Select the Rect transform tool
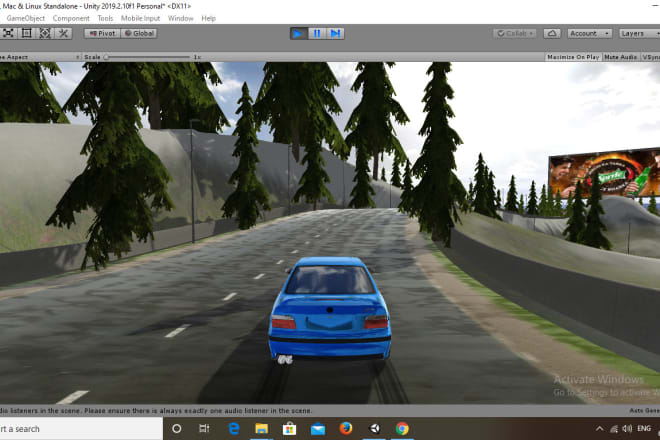Screen dimensions: 660x440 [x=27, y=33]
